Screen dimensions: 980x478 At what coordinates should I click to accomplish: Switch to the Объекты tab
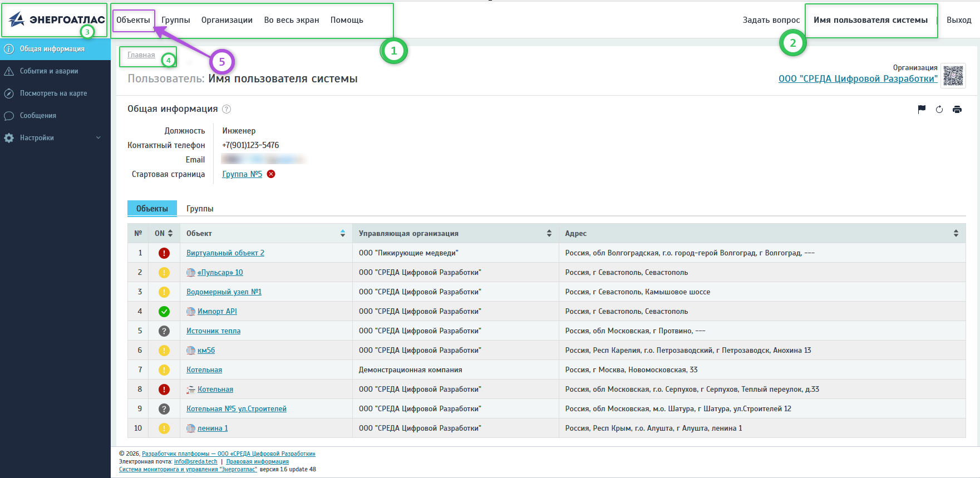152,209
